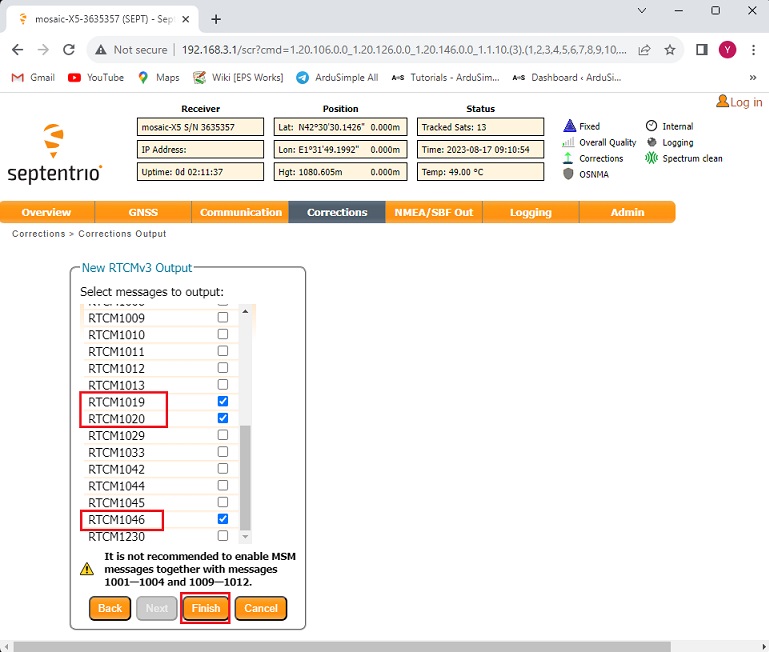Open the Corrections menu tab

337,212
